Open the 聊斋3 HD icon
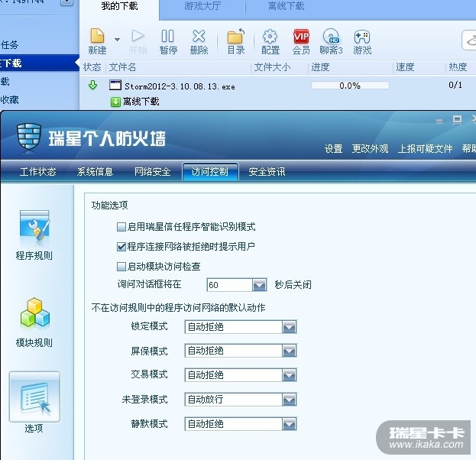Screen dimensions: 476x460 coord(331,37)
